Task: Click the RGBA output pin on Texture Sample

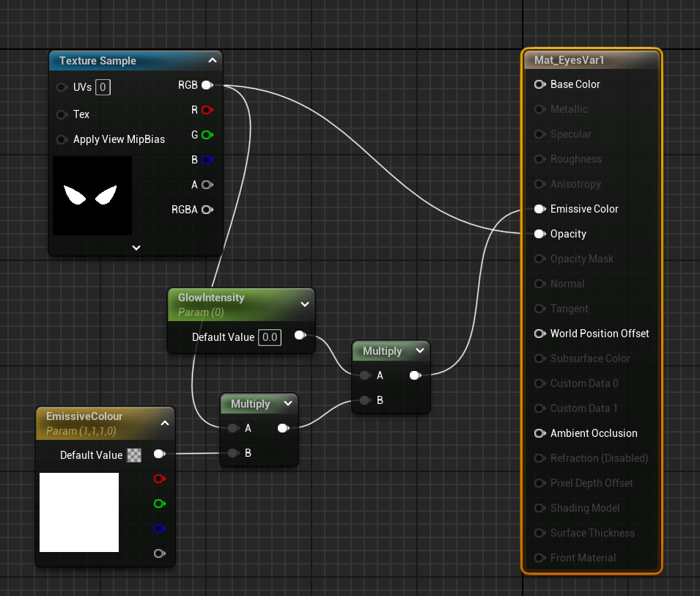Action: [207, 210]
